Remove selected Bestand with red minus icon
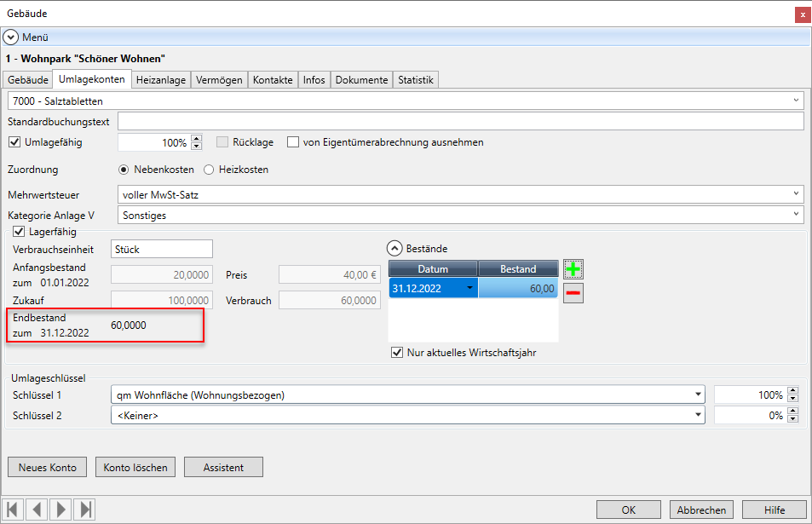This screenshot has height=524, width=812. tap(573, 292)
